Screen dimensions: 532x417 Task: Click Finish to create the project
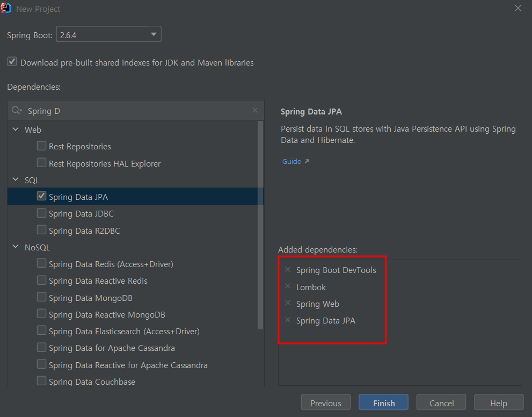[x=383, y=402]
